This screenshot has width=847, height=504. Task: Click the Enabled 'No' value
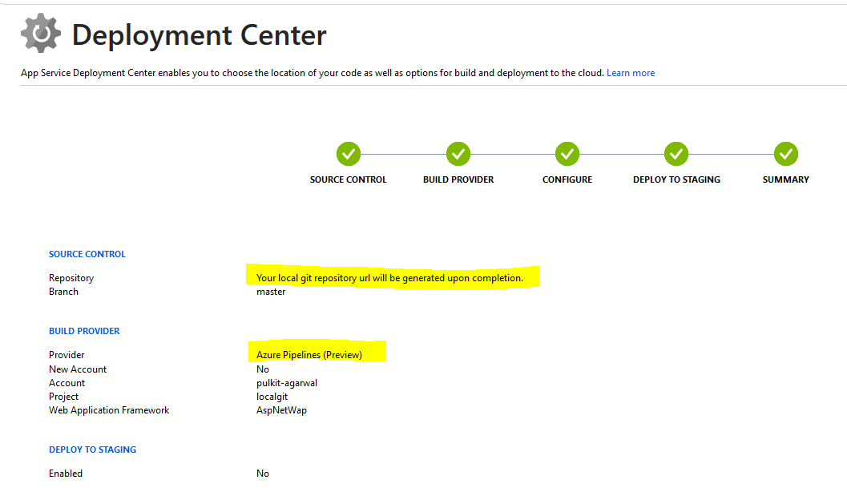point(263,473)
